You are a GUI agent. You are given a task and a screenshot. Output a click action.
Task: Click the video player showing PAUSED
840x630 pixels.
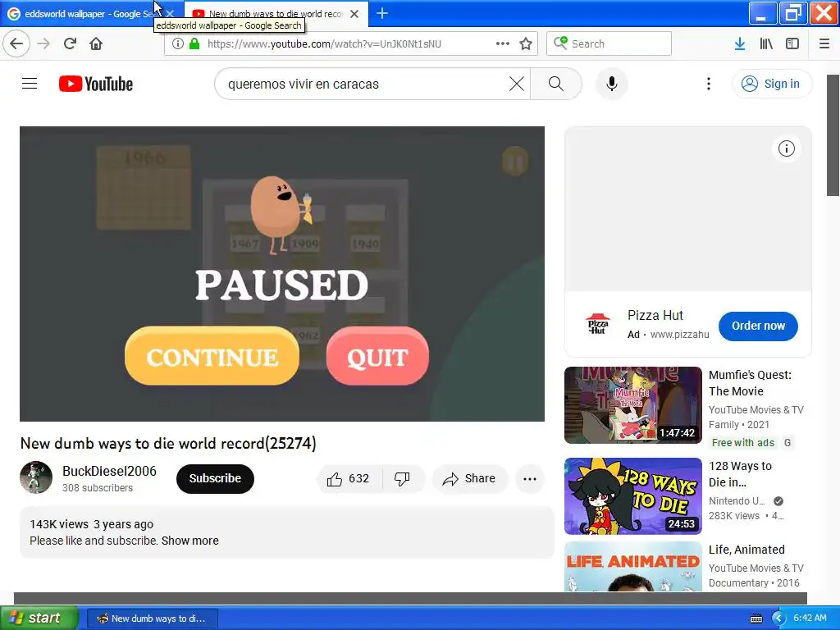click(282, 274)
